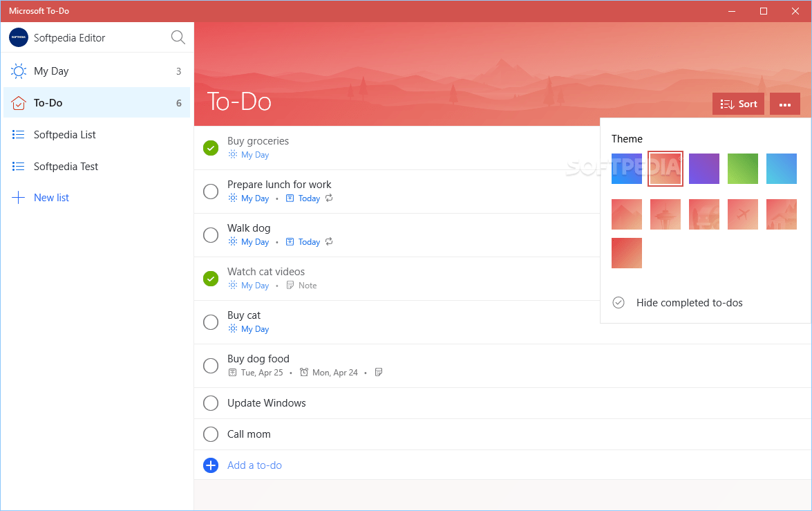Click Mon, Apr 24 reminder text
The width and height of the screenshot is (812, 511).
tap(335, 372)
